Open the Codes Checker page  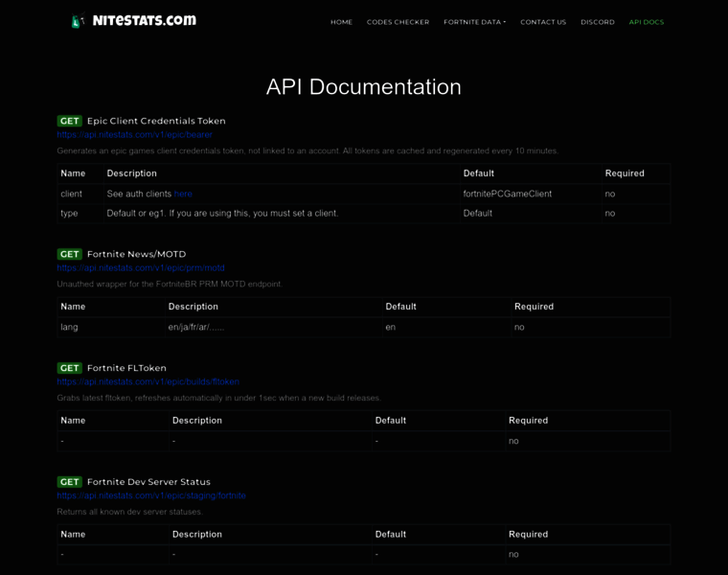click(398, 22)
